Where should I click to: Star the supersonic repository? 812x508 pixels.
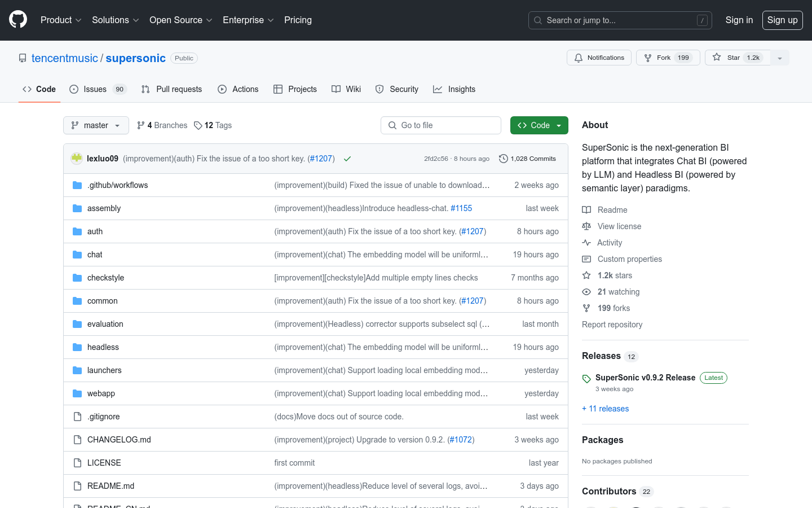738,58
